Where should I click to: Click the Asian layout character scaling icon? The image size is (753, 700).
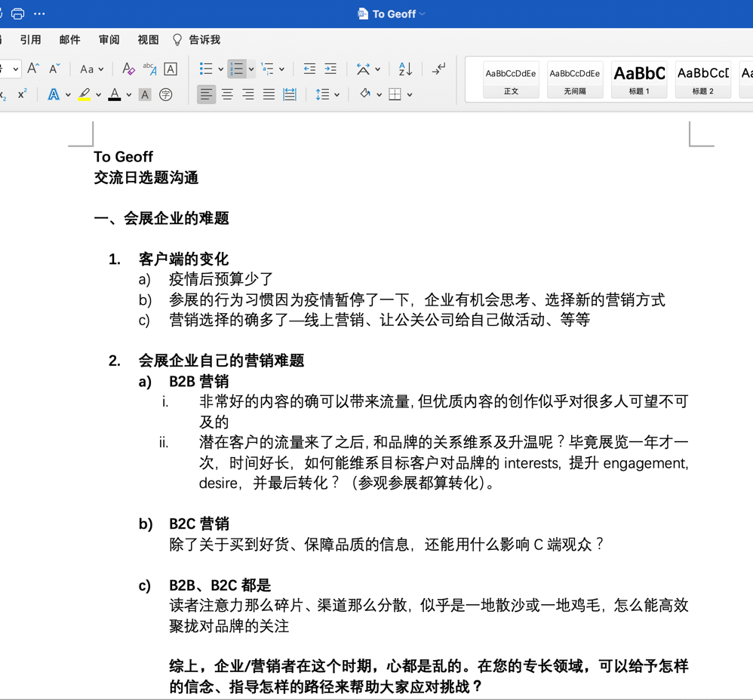[363, 69]
